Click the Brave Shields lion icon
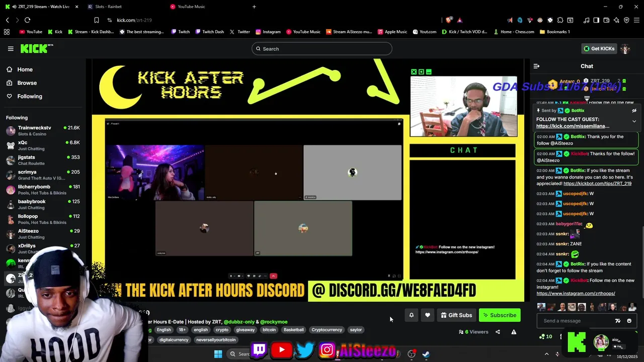This screenshot has height=362, width=644. pyautogui.click(x=449, y=20)
